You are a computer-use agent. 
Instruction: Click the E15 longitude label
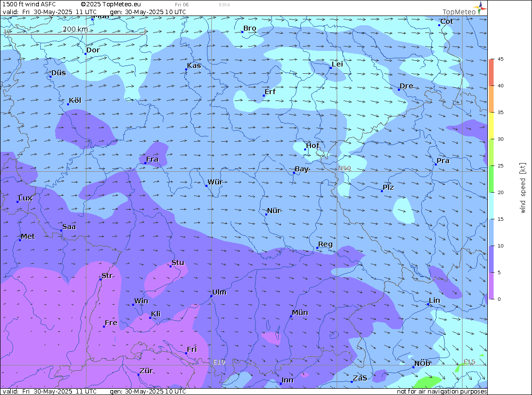coord(469,362)
